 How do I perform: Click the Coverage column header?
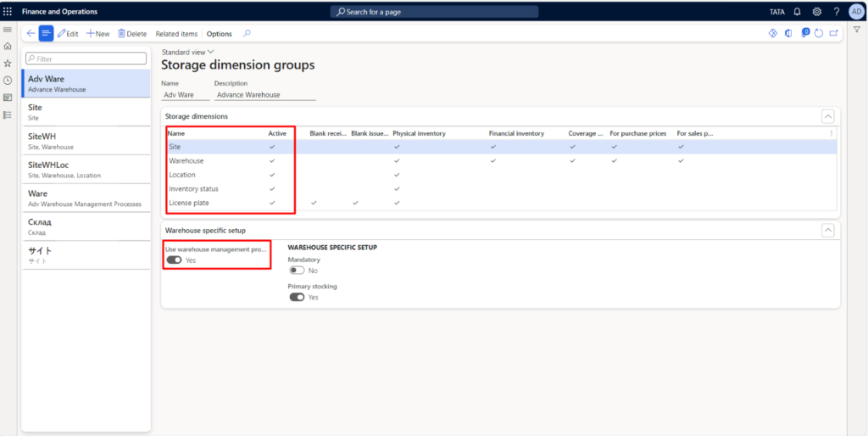(x=586, y=133)
